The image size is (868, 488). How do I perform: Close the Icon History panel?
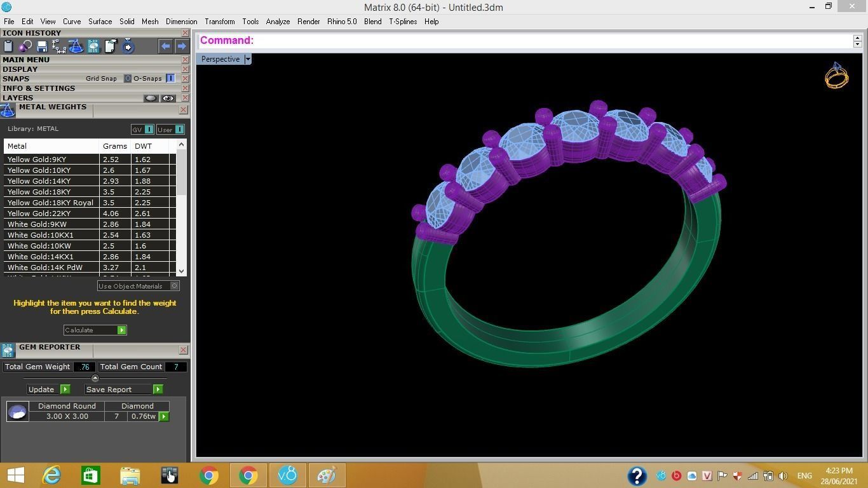click(185, 33)
